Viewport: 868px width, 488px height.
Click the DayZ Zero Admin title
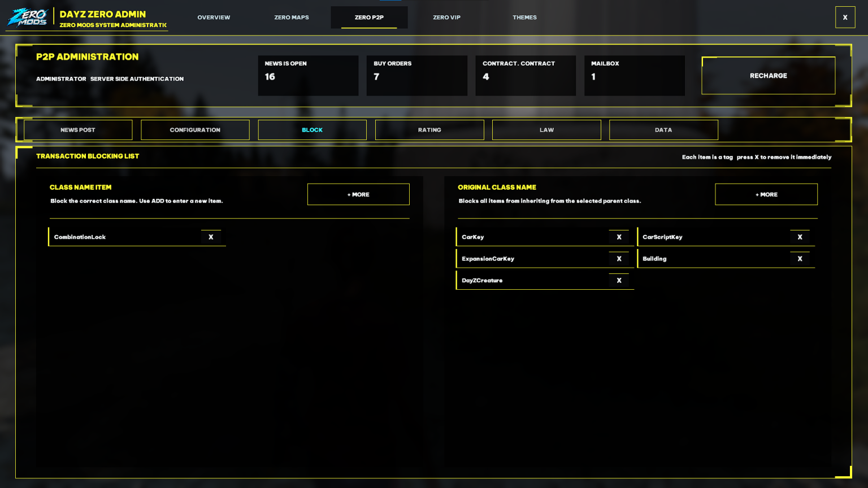(x=103, y=14)
